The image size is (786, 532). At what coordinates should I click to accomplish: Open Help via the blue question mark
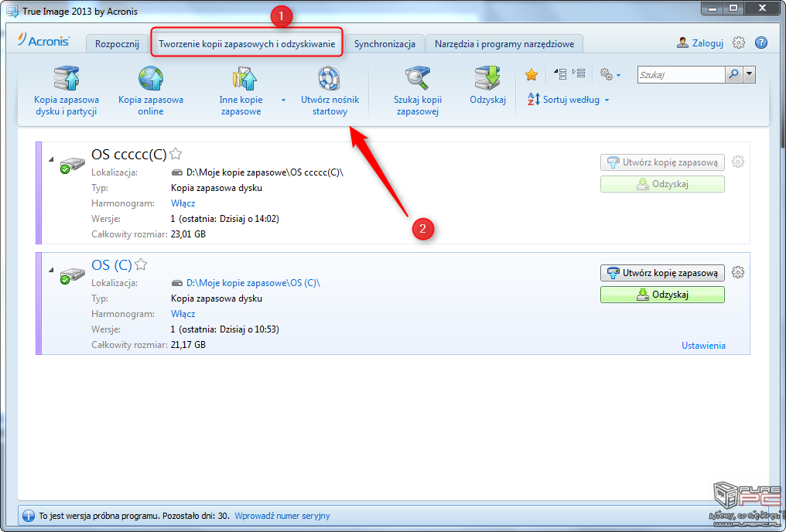click(x=761, y=43)
